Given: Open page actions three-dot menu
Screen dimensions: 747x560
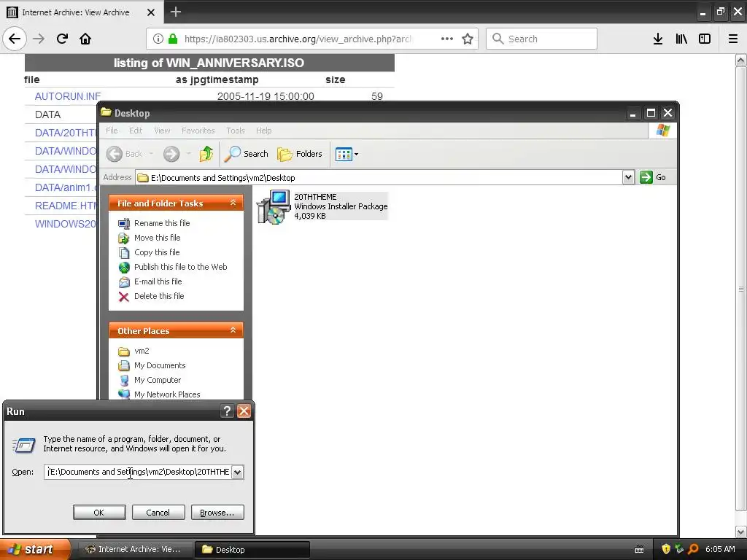Looking at the screenshot, I should (x=447, y=39).
